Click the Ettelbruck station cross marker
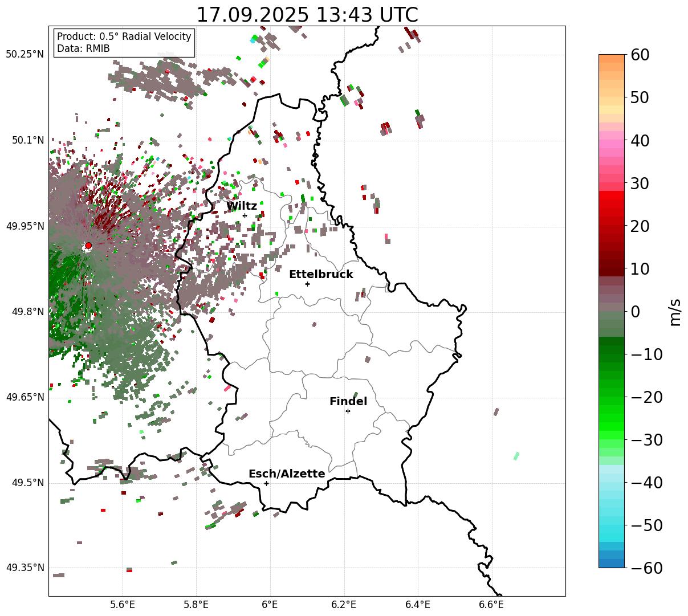The image size is (688, 616). (x=307, y=284)
